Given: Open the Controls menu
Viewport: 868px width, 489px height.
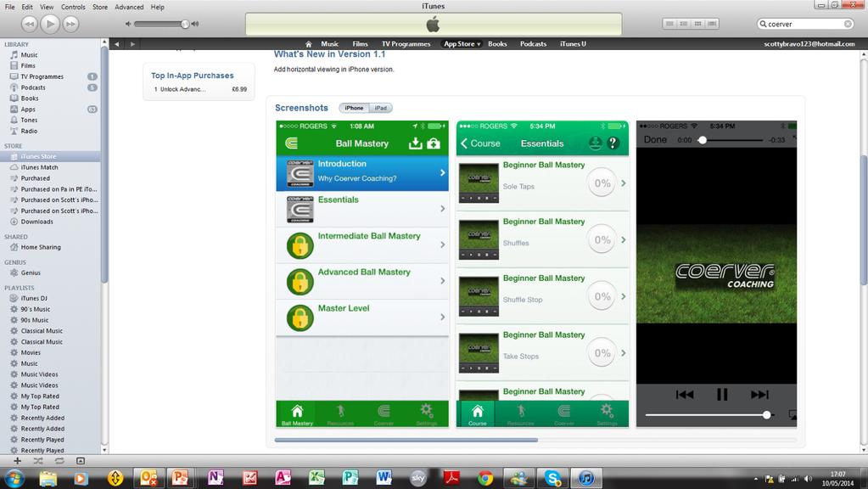Looking at the screenshot, I should click(73, 7).
